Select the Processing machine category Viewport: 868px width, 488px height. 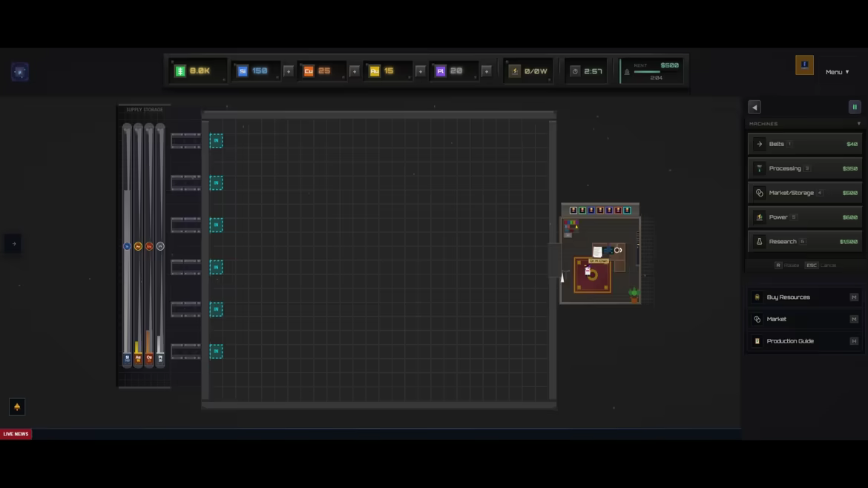(x=805, y=168)
